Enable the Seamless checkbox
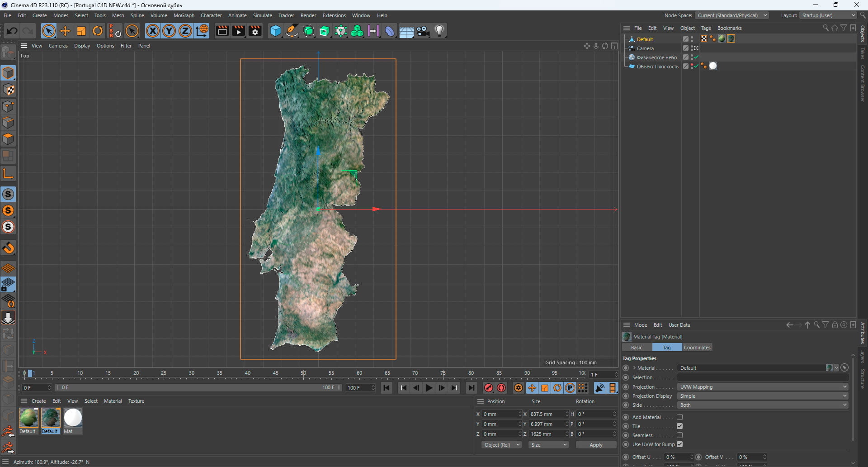 point(679,435)
